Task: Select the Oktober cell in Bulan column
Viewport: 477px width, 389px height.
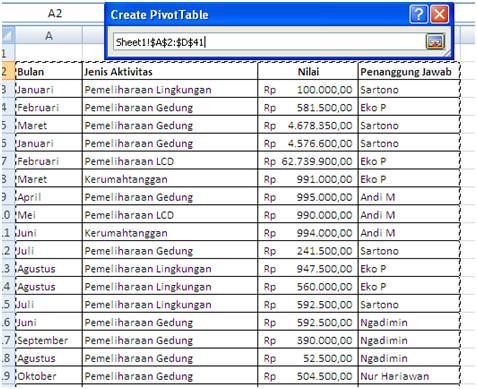Action: point(49,376)
